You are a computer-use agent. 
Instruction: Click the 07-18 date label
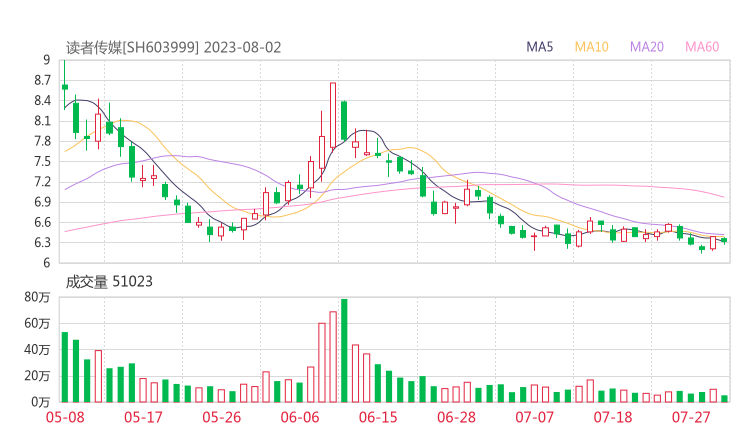(613, 417)
